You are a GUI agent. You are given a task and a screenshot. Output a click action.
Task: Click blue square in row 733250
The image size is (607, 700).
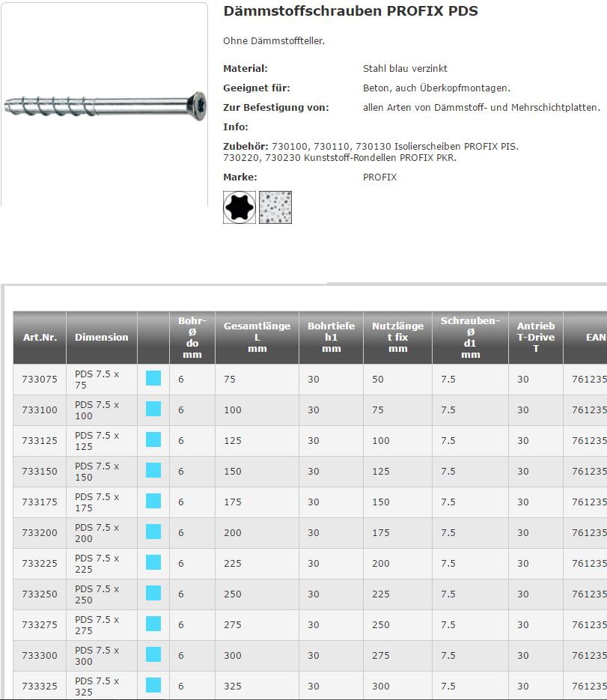click(153, 593)
